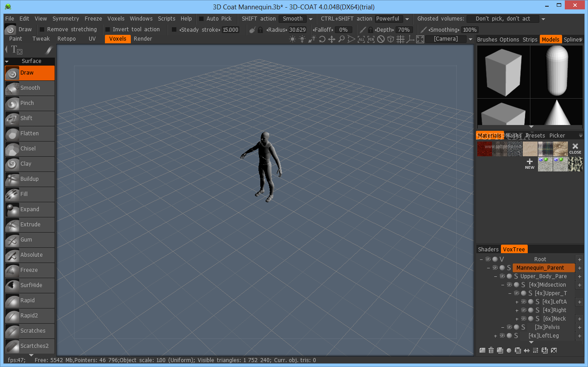Hide the [4x]Midsection layer

(x=509, y=285)
